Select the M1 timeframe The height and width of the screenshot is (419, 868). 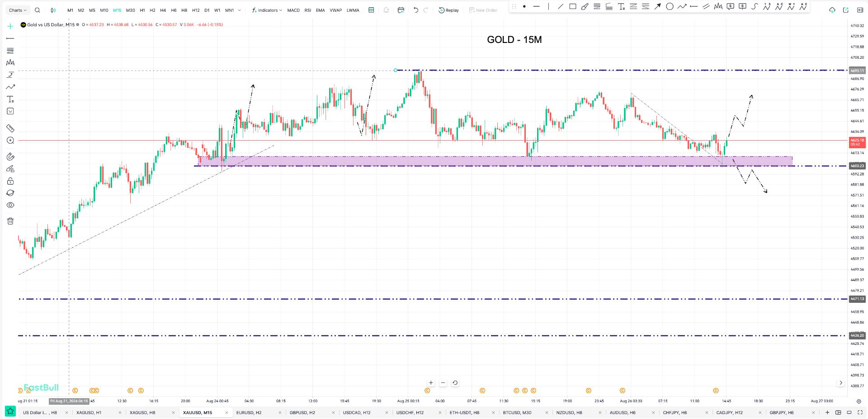(70, 10)
